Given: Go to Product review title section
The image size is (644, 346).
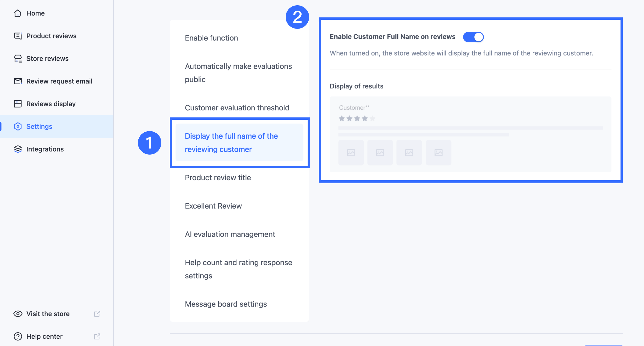Looking at the screenshot, I should click(x=218, y=178).
